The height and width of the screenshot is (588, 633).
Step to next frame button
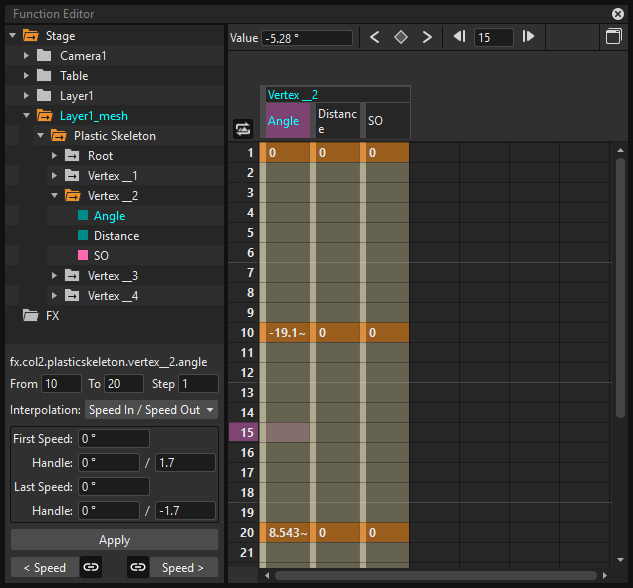pos(528,37)
